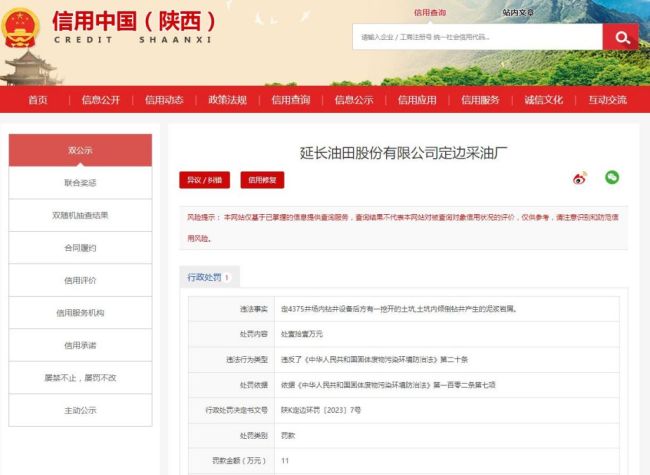The image size is (650, 475).
Task: Select 屡禁不止,屡罚不改 in the sidebar
Action: tap(80, 378)
